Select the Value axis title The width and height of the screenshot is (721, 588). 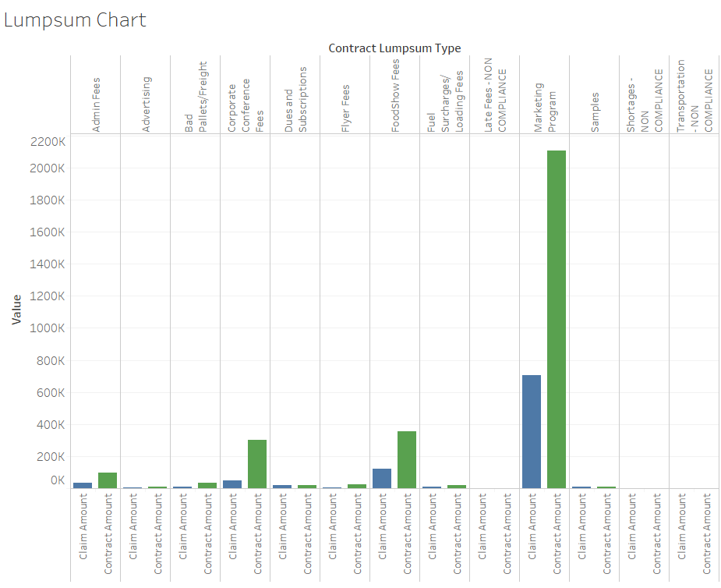(x=16, y=310)
